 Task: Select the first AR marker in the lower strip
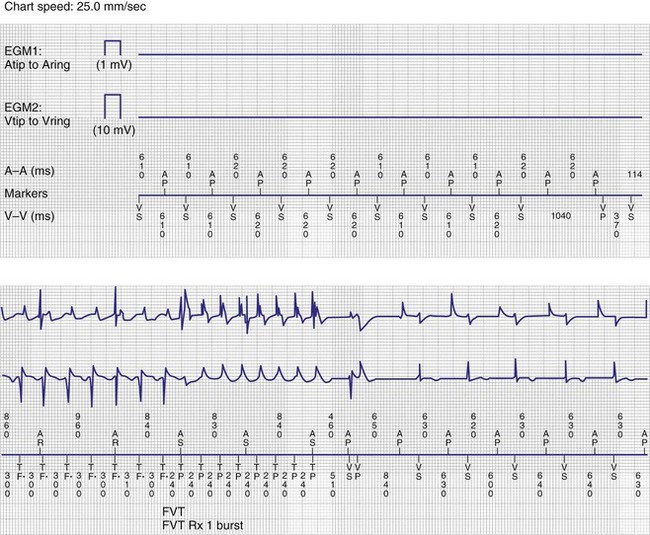point(40,438)
